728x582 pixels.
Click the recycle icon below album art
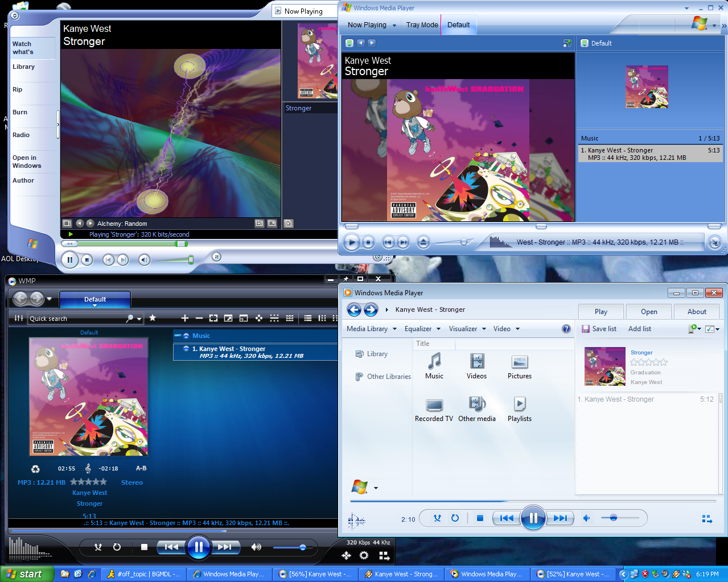[35, 469]
